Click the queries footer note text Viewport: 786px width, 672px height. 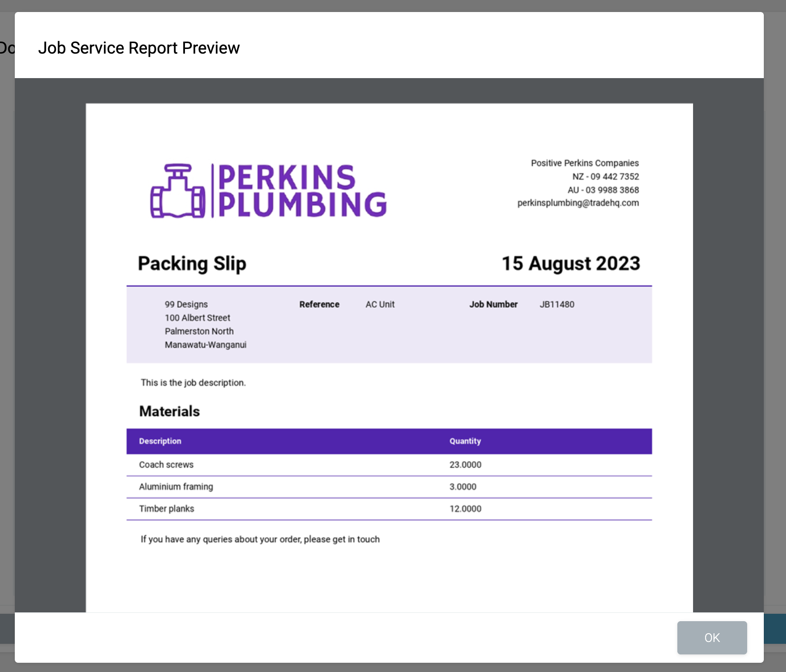(260, 539)
